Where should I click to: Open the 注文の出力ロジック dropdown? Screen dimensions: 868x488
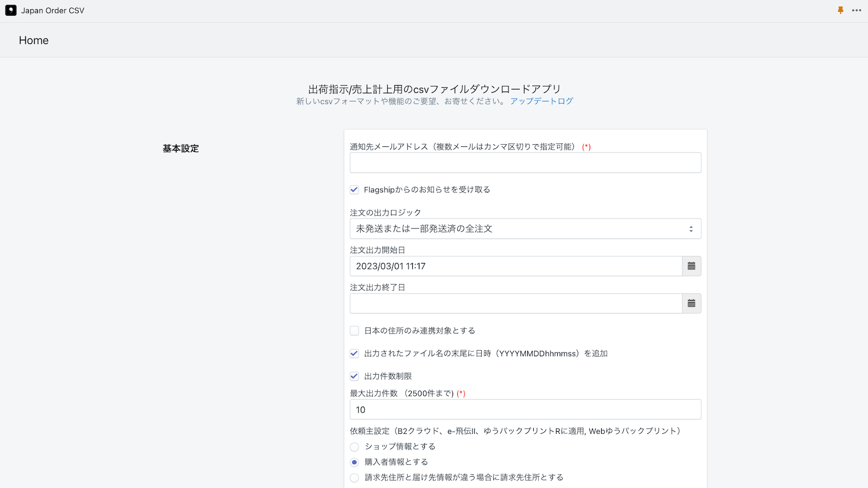tap(525, 228)
